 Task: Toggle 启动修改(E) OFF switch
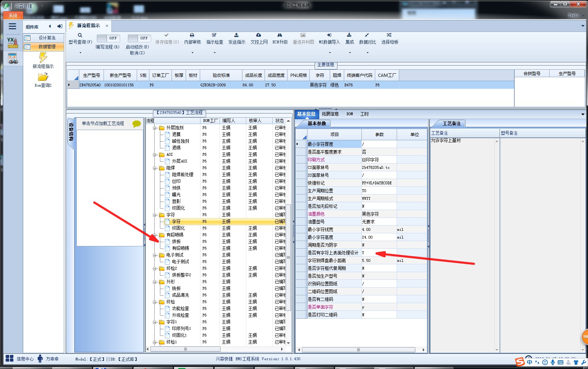pos(139,38)
